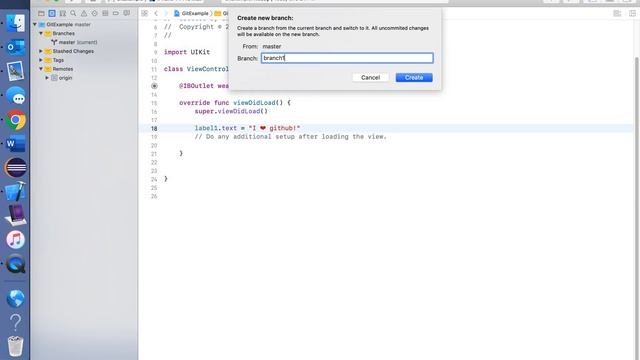Open the Project navigator folder icon
The width and height of the screenshot is (640, 360).
tap(41, 13)
